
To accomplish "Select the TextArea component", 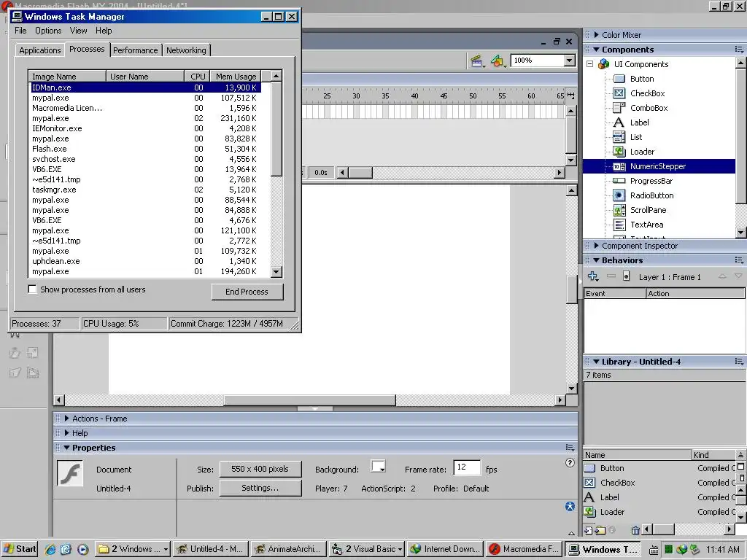I will (x=646, y=225).
